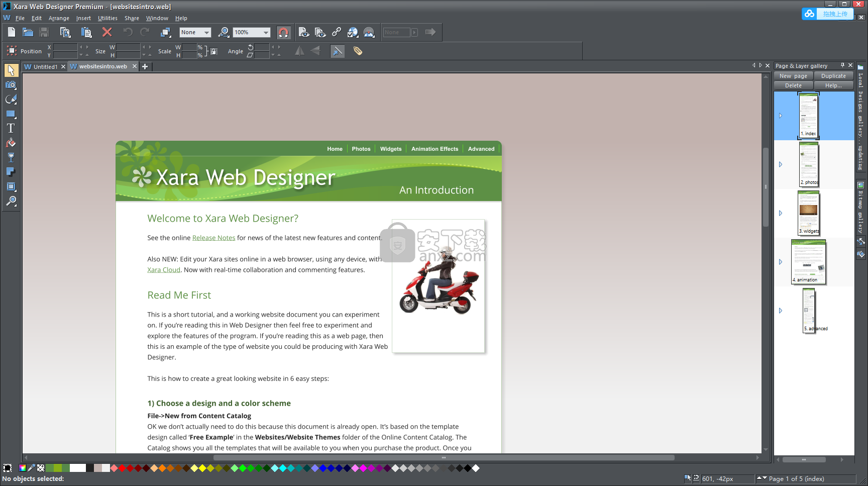Open the Bitmap gallery side tab
The width and height of the screenshot is (868, 486).
pyautogui.click(x=860, y=207)
